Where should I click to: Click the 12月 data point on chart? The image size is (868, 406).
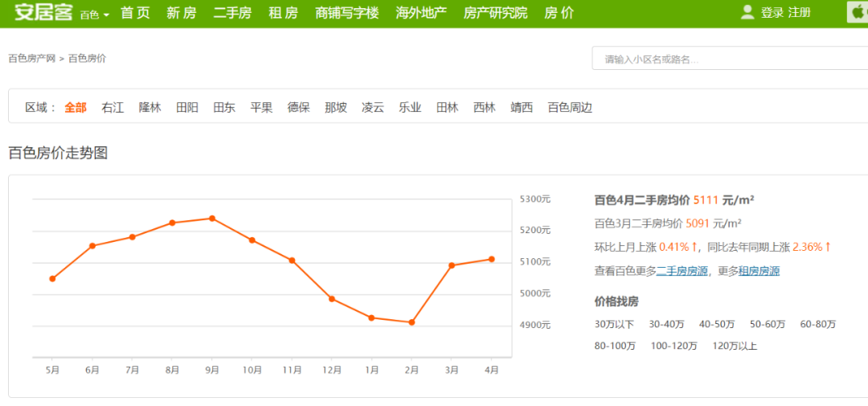[332, 299]
